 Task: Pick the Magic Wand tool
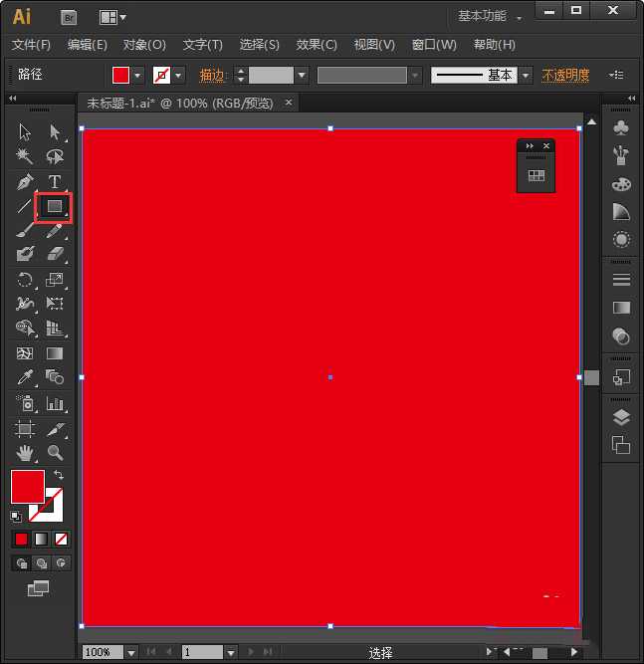[25, 157]
